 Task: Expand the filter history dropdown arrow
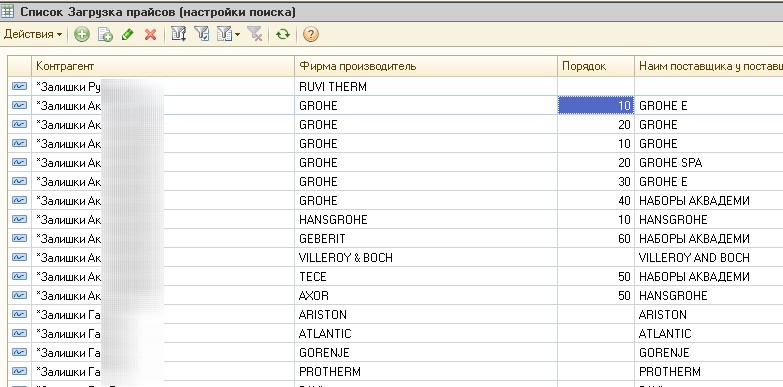click(x=237, y=34)
